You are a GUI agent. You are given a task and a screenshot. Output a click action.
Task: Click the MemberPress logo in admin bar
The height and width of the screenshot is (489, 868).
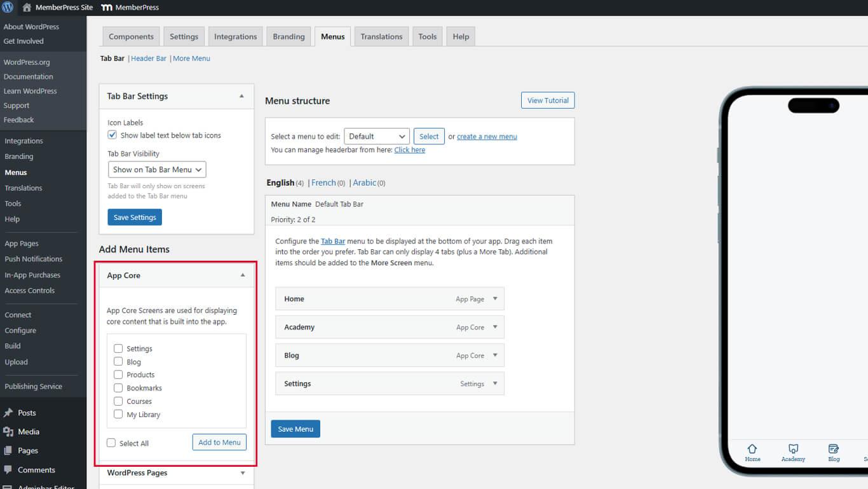(x=107, y=8)
